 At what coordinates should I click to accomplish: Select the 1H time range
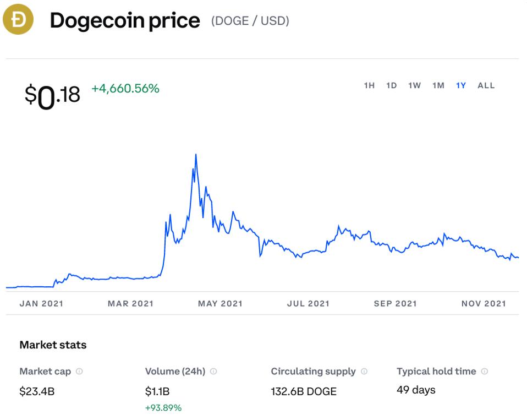pyautogui.click(x=369, y=85)
